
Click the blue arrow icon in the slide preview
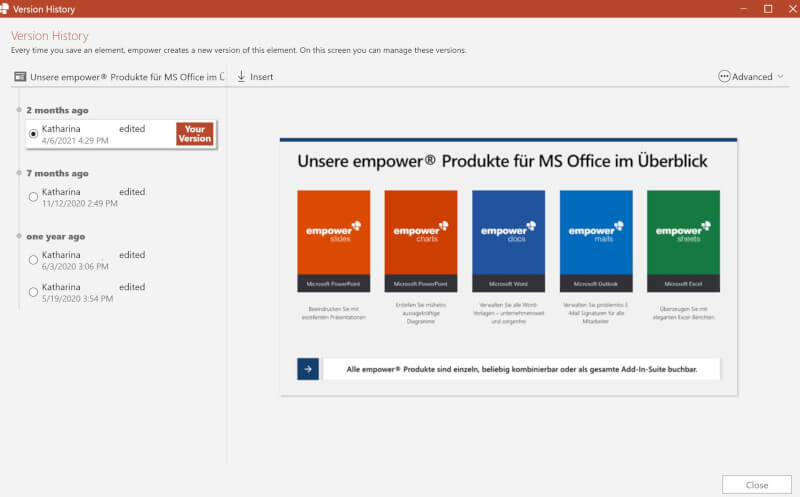tap(308, 369)
